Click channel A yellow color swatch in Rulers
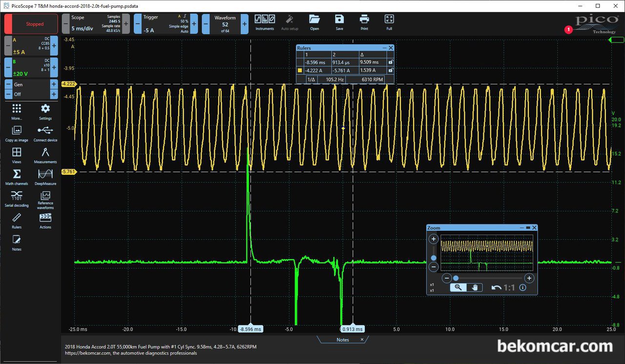This screenshot has height=364, width=625. pyautogui.click(x=300, y=70)
